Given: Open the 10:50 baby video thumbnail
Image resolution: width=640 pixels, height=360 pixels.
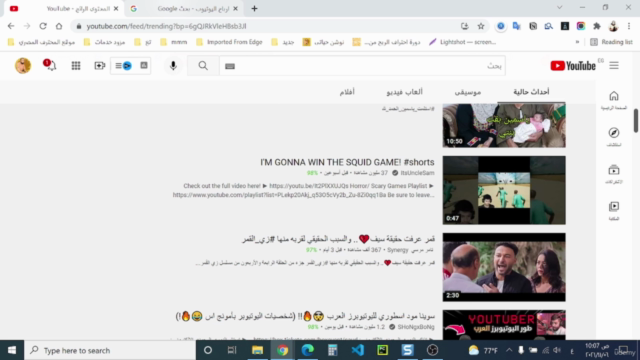Looking at the screenshot, I should click(504, 125).
